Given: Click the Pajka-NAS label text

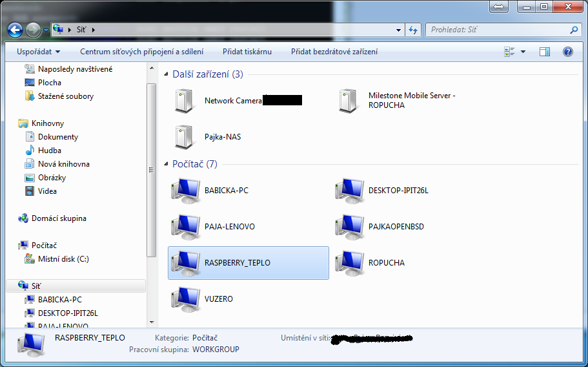Looking at the screenshot, I should (223, 137).
